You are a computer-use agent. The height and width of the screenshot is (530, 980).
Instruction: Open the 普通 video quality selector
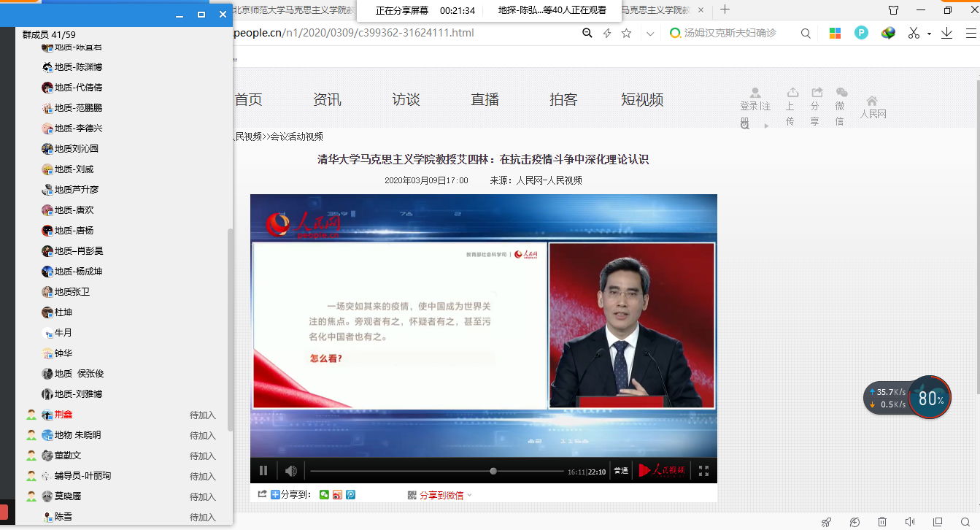(620, 471)
